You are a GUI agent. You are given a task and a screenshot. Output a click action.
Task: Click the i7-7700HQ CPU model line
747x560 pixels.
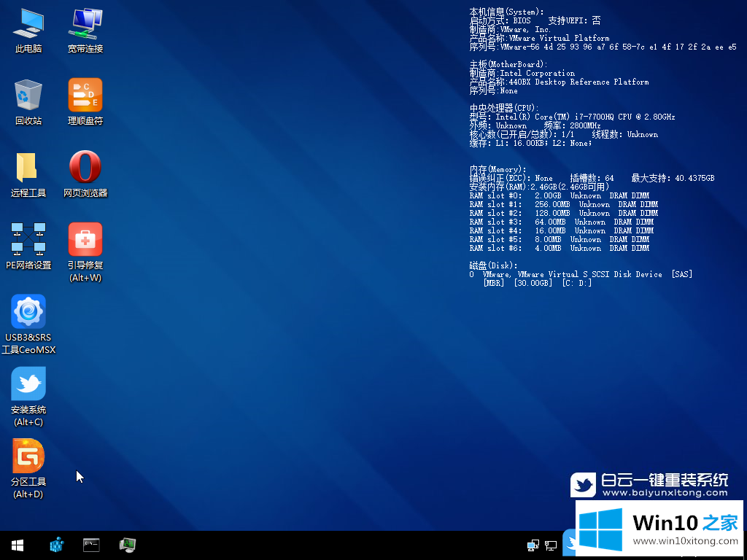pos(572,117)
